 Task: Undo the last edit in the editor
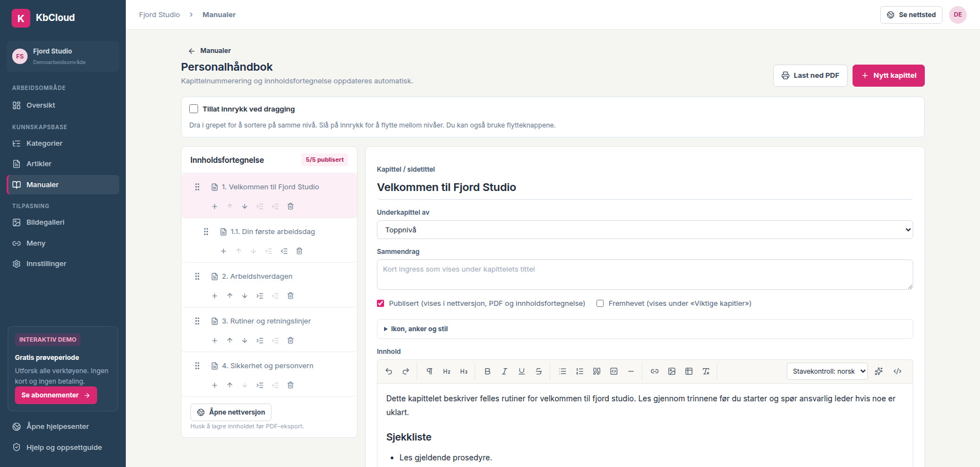click(388, 372)
